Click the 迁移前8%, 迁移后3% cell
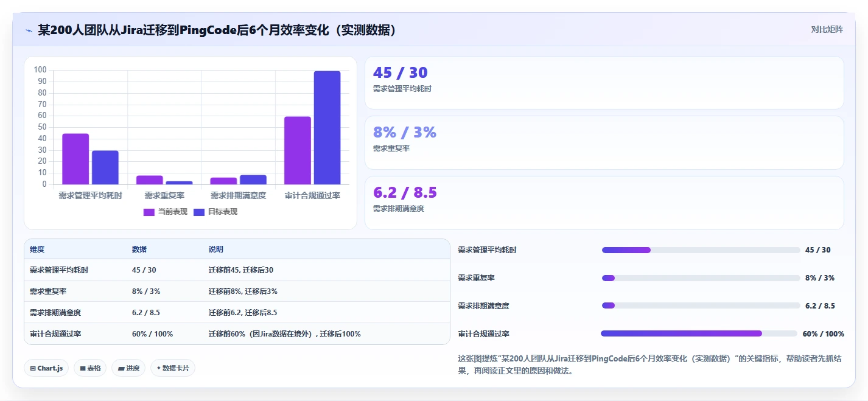 [x=243, y=291]
